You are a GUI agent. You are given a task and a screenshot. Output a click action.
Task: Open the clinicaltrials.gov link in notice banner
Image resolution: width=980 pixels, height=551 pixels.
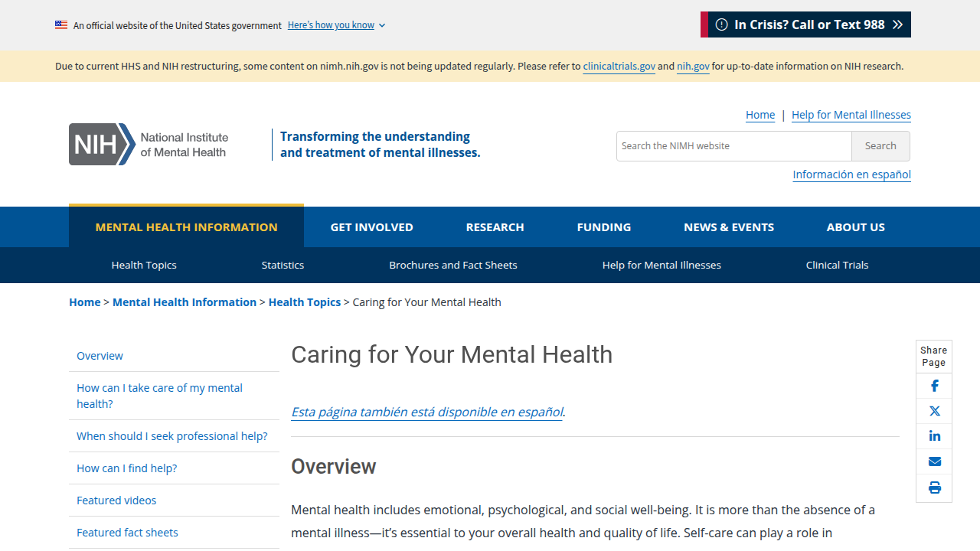[619, 67]
